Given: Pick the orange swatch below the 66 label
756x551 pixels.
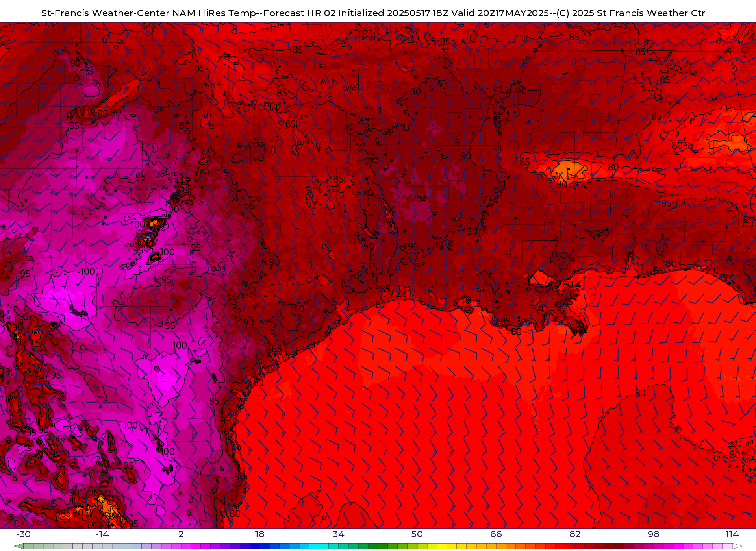Looking at the screenshot, I should pos(501,546).
